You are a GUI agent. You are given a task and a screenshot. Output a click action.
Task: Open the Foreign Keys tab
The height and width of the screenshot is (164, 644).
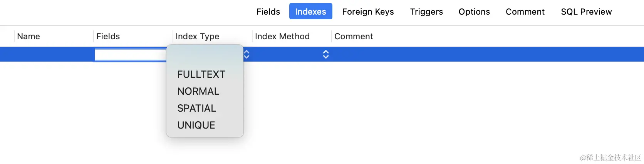pyautogui.click(x=368, y=12)
